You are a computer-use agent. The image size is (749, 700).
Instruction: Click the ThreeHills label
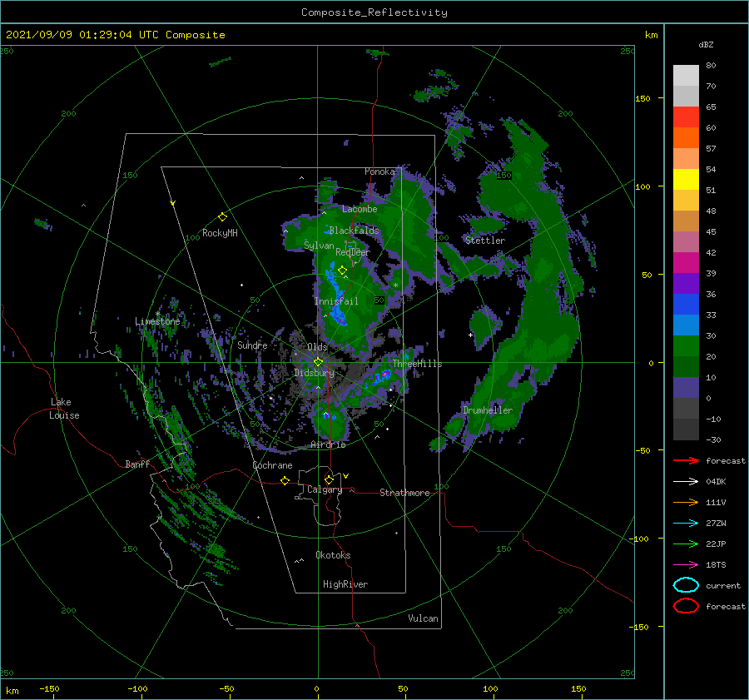pos(418,364)
